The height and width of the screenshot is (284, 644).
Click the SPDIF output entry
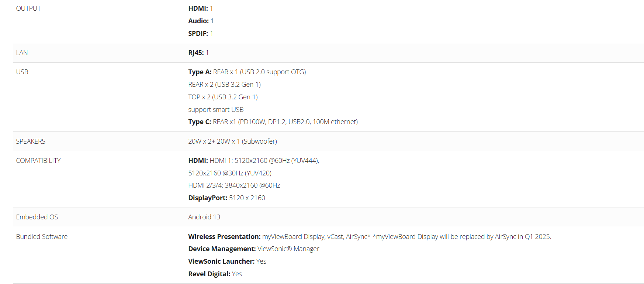coord(200,34)
